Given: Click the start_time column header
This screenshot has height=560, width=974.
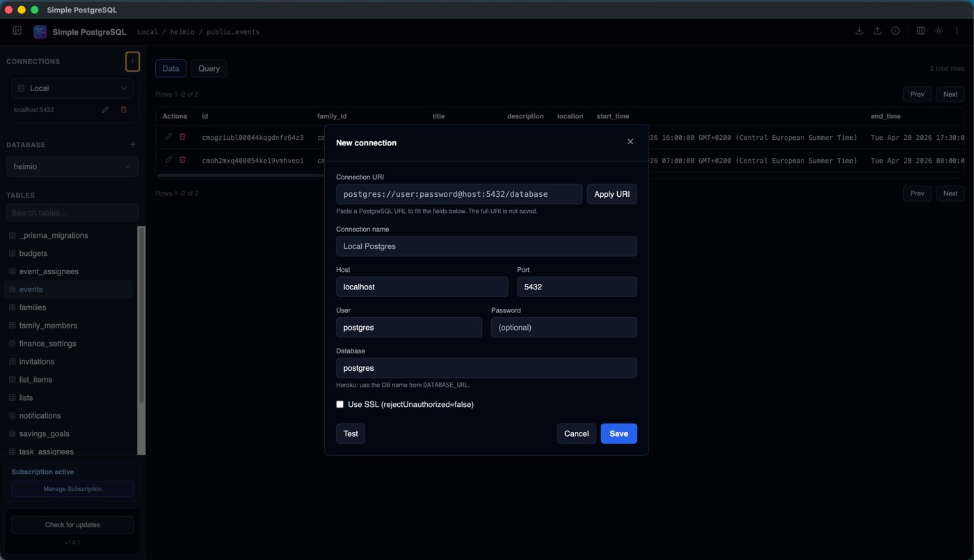Looking at the screenshot, I should pos(613,116).
